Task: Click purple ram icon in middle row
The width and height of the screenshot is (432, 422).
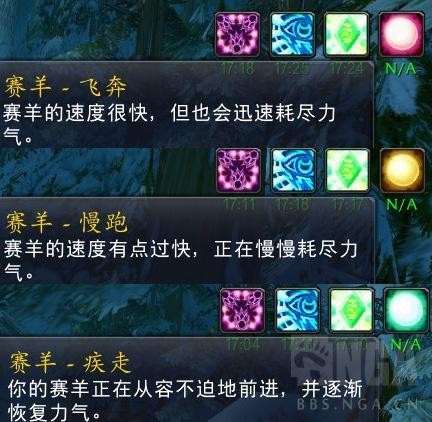Action: [239, 170]
